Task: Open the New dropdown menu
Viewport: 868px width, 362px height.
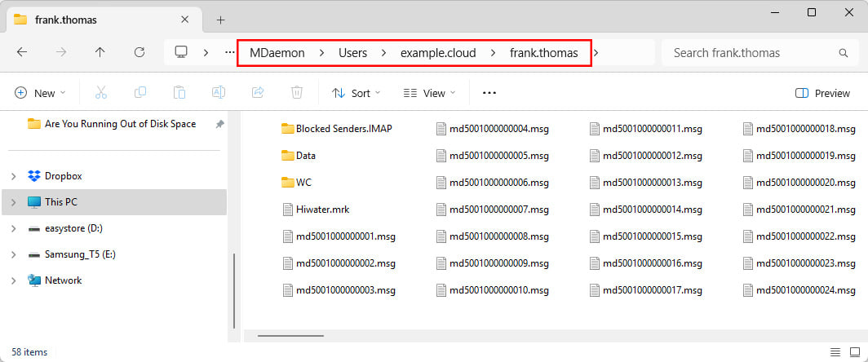Action: point(40,93)
